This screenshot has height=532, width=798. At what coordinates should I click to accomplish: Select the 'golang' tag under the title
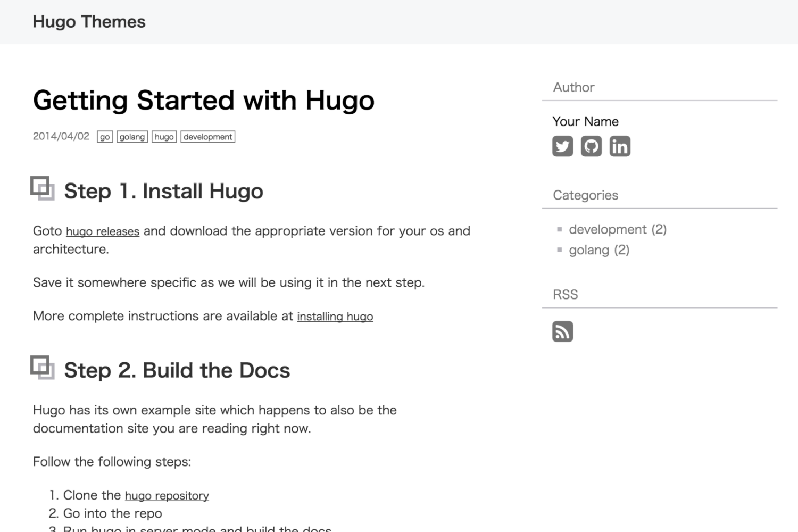point(132,137)
